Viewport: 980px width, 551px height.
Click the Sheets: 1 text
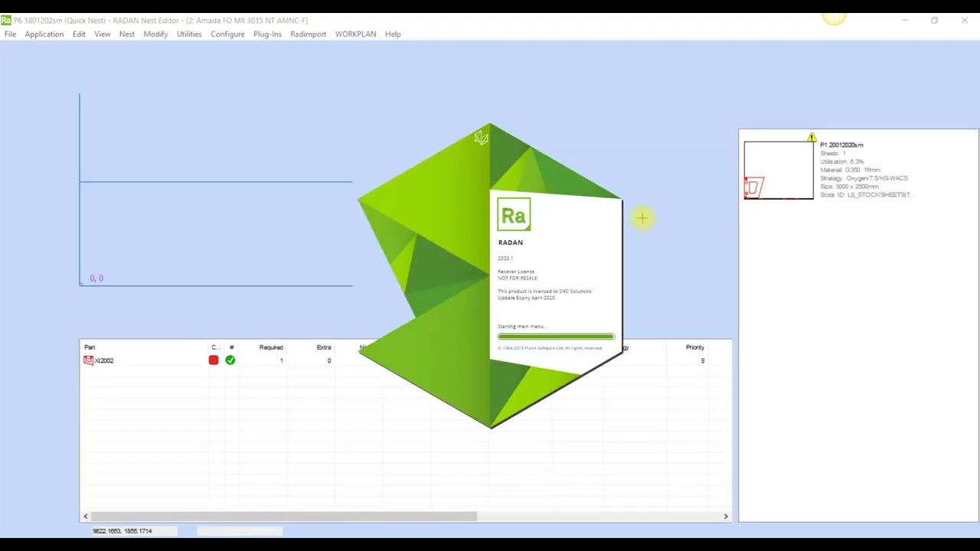[x=833, y=153]
